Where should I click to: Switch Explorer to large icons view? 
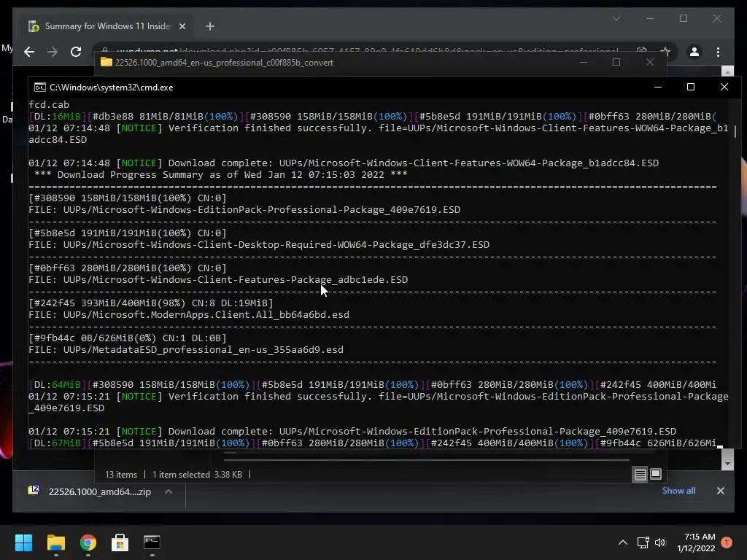[x=656, y=474]
